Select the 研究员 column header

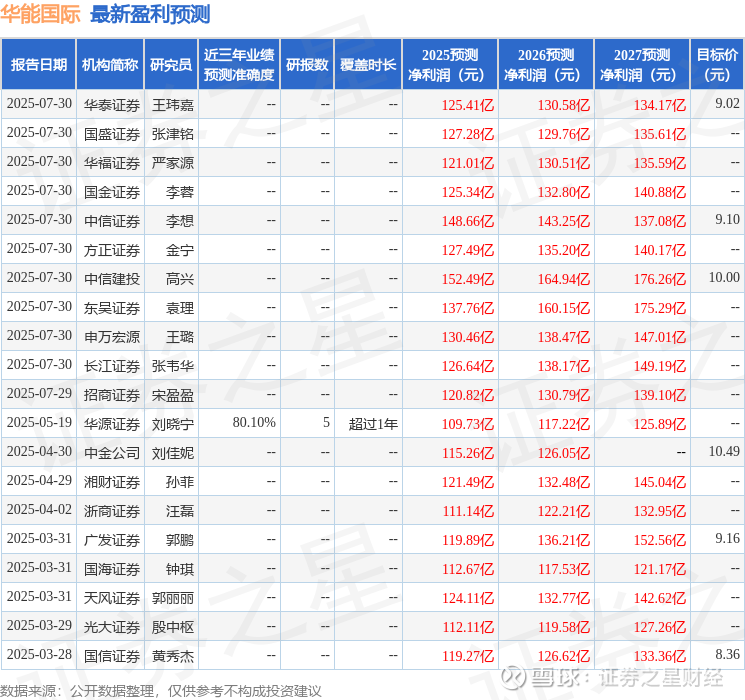pyautogui.click(x=171, y=65)
